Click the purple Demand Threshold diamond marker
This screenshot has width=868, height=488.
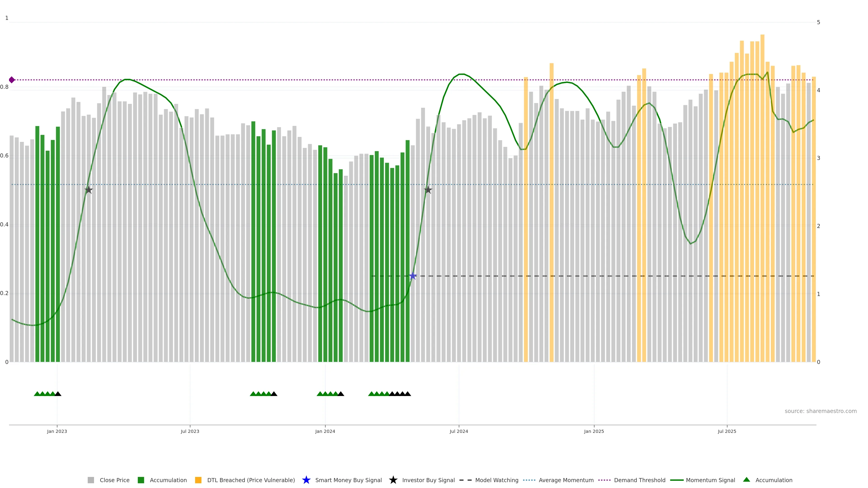12,80
